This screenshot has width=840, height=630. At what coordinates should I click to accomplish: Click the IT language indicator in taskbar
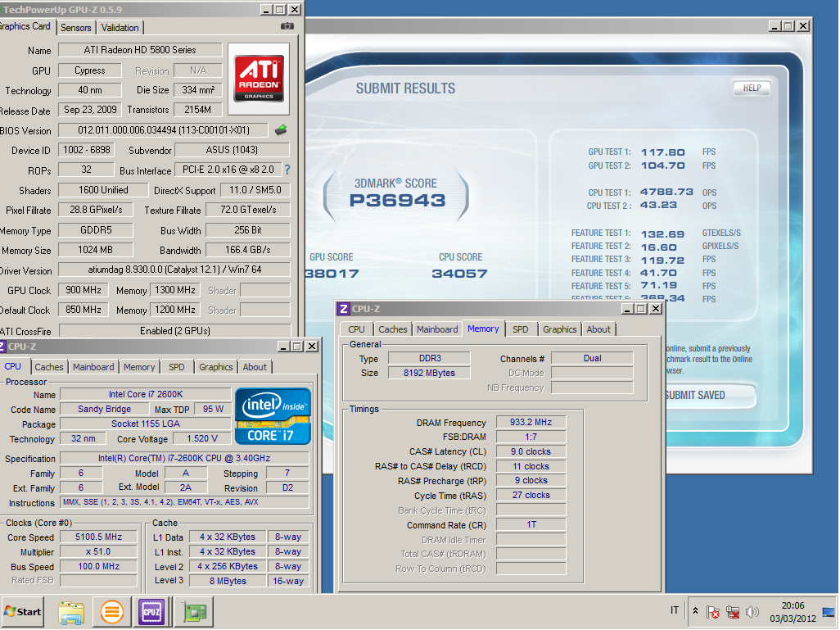[675, 610]
